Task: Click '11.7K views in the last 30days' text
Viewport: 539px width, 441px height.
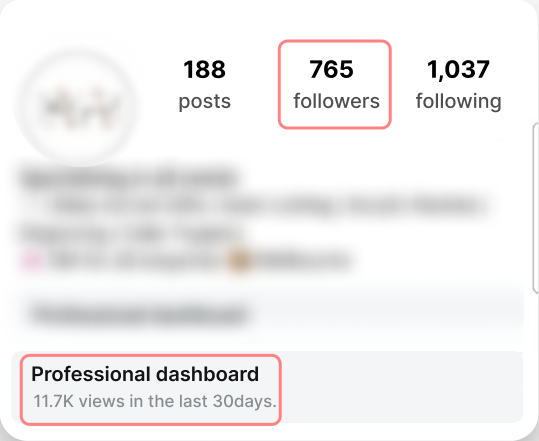Action: [155, 401]
